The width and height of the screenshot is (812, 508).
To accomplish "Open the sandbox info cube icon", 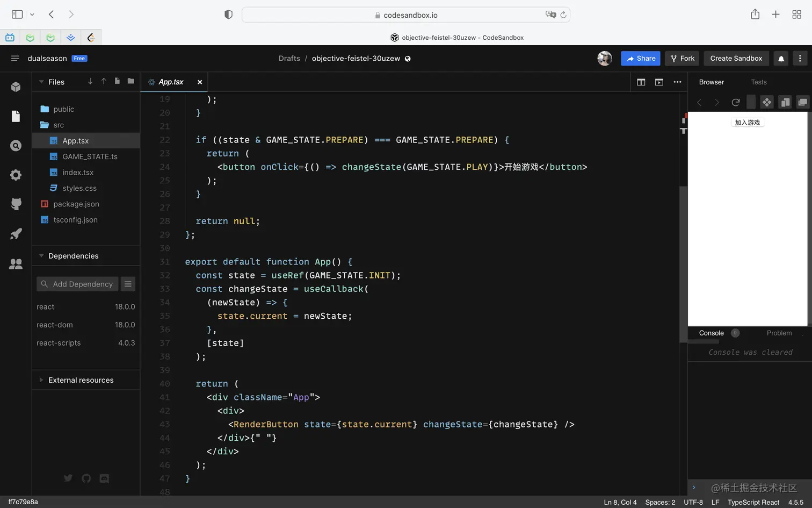I will tap(16, 87).
